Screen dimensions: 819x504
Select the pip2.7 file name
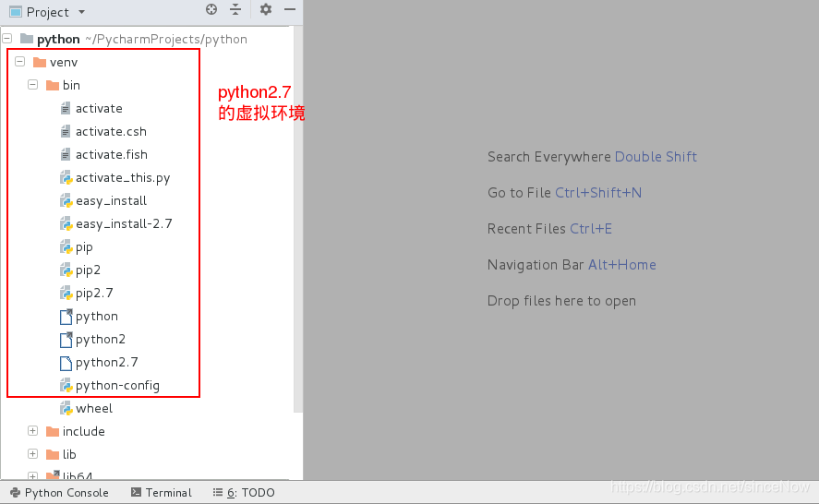(x=94, y=293)
